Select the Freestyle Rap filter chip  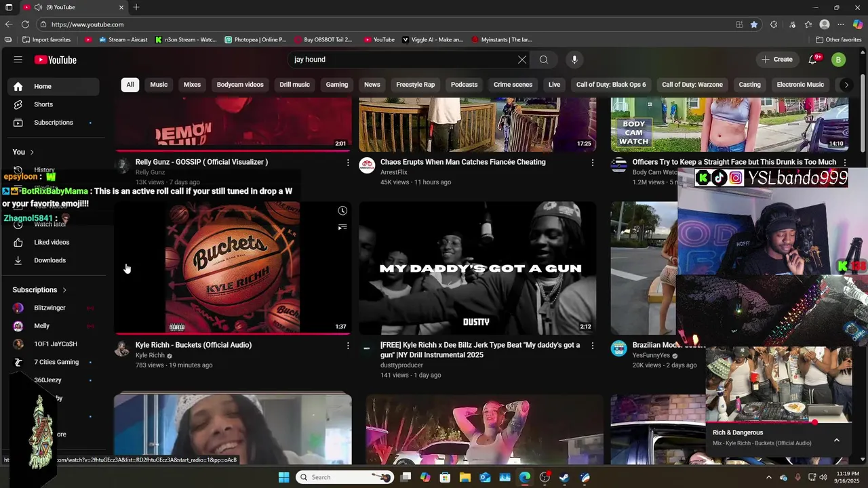415,85
